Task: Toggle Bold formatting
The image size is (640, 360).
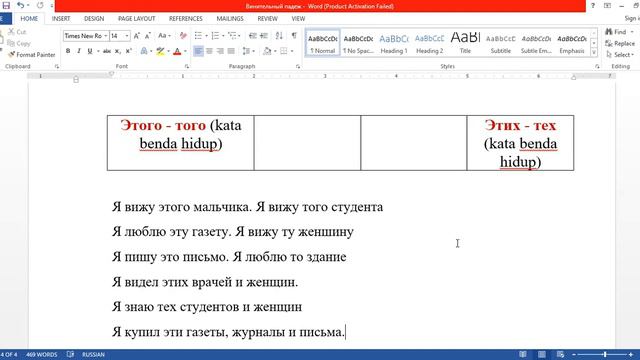Action: (x=68, y=51)
